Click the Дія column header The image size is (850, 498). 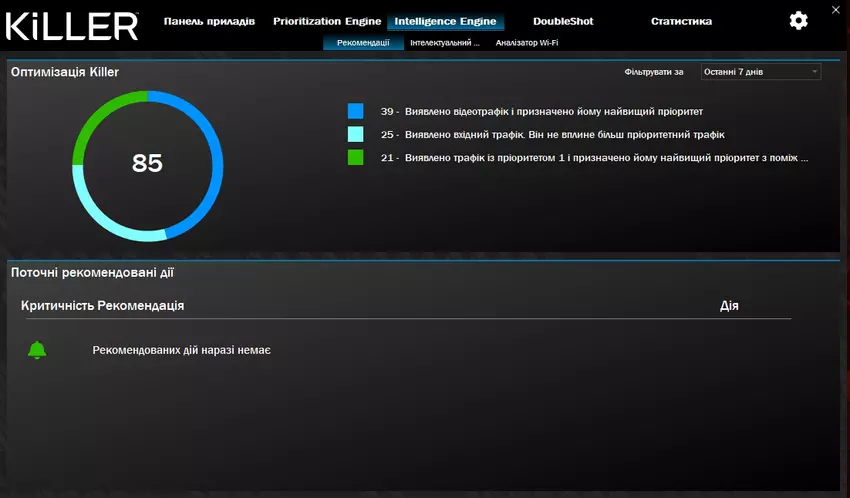(x=729, y=305)
